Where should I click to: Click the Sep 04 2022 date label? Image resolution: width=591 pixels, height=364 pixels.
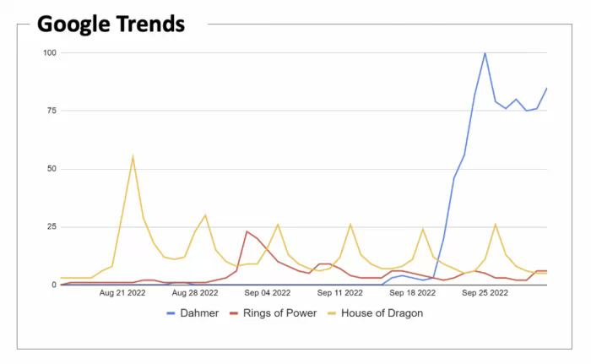click(x=269, y=294)
